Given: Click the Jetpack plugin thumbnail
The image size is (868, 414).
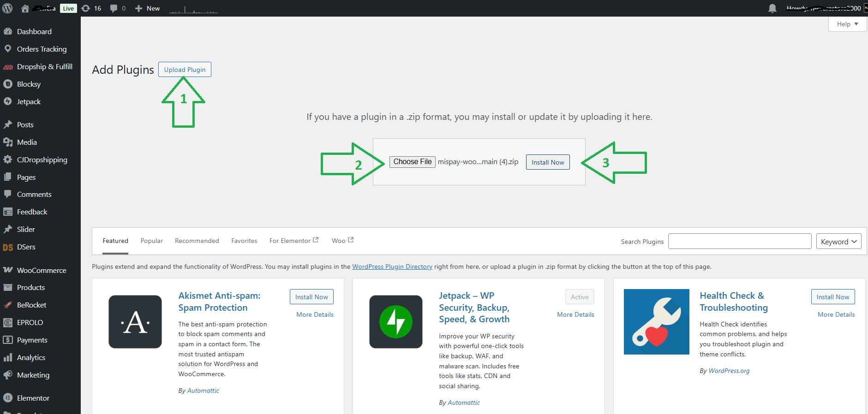Looking at the screenshot, I should click(396, 322).
